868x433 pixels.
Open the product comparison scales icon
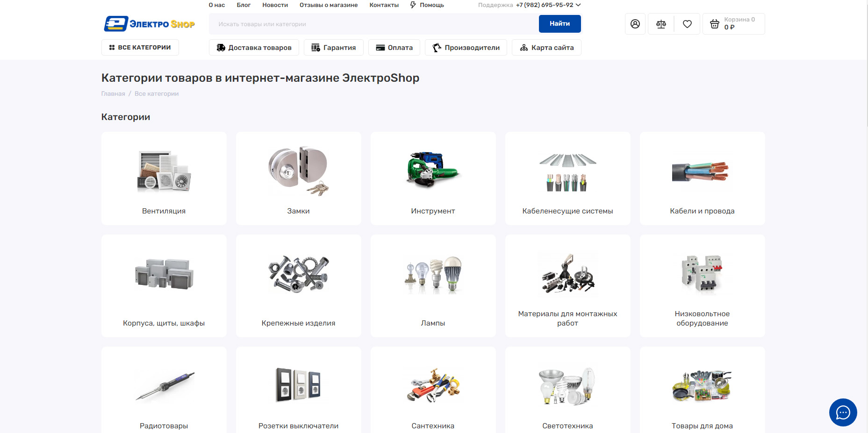[661, 24]
